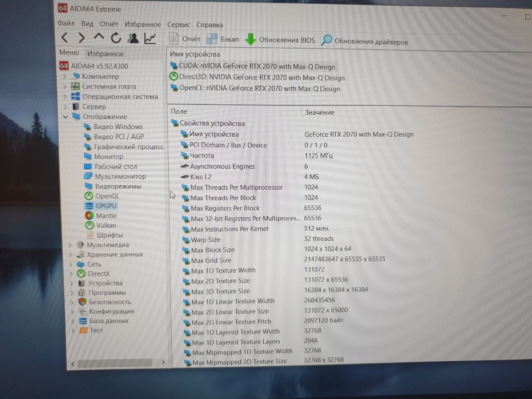Select the CUDA GeForce RTX 2070 device

point(253,66)
